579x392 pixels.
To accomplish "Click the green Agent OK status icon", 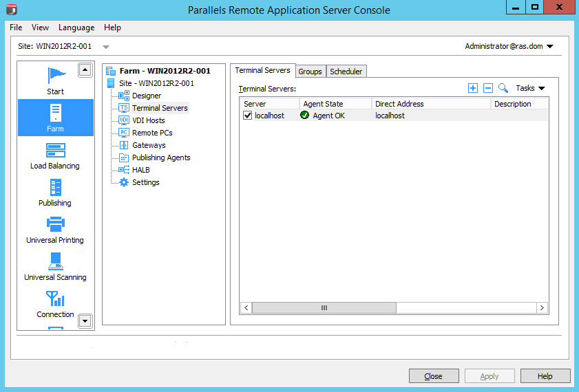I will tap(304, 115).
